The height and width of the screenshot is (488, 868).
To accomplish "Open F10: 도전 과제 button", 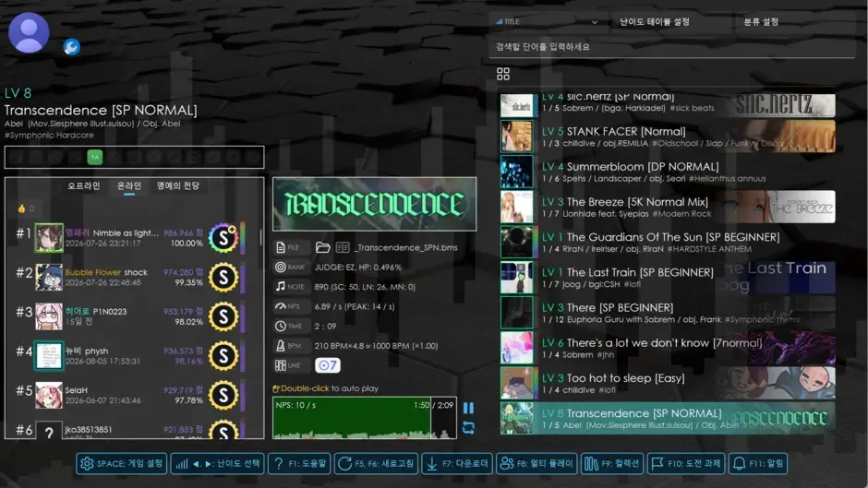I will click(x=686, y=464).
